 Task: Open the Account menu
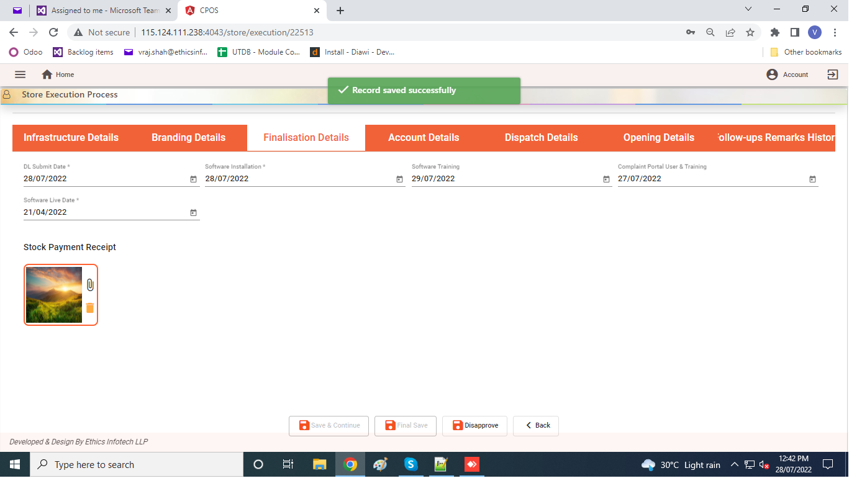pos(787,74)
